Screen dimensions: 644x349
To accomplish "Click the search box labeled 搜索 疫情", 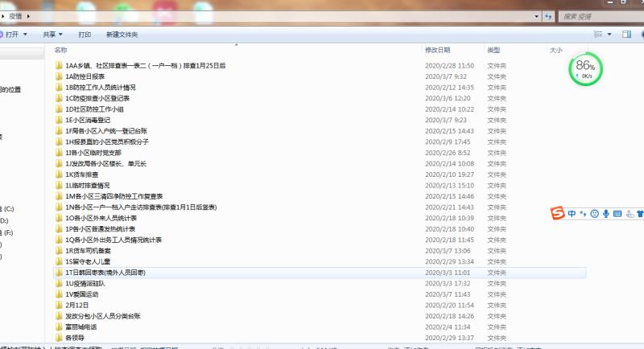I will coord(596,16).
